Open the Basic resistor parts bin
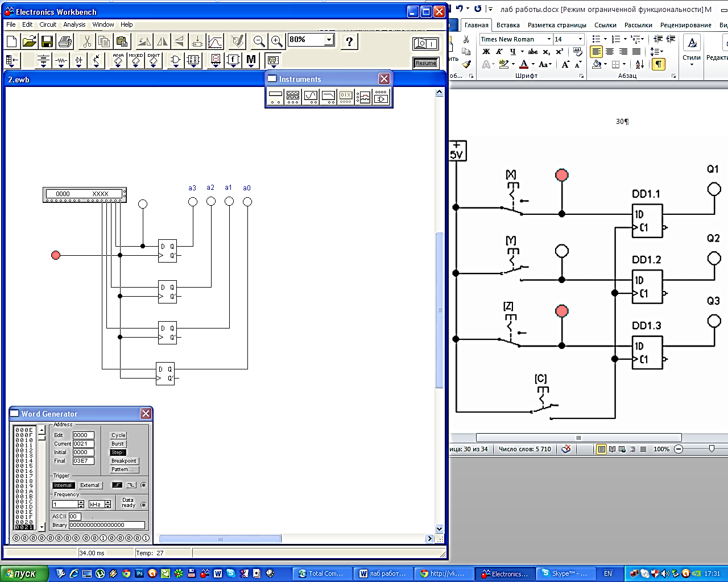Screen dimensions: 728x582 tap(61, 60)
